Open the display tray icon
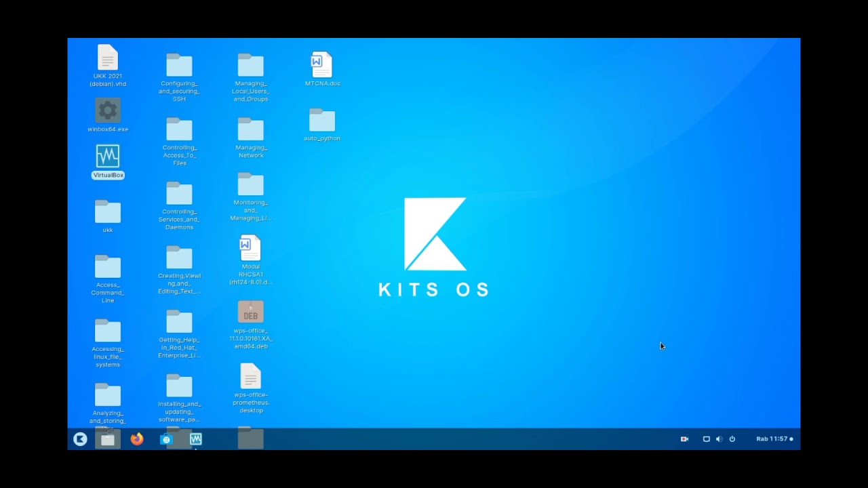Image resolution: width=868 pixels, height=488 pixels. pyautogui.click(x=706, y=439)
